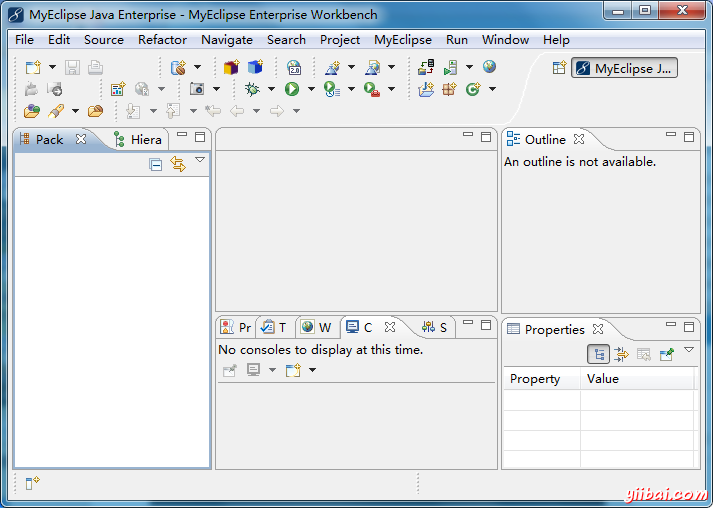Toggle Pin to Selection in Properties
The width and height of the screenshot is (713, 508).
coord(667,354)
